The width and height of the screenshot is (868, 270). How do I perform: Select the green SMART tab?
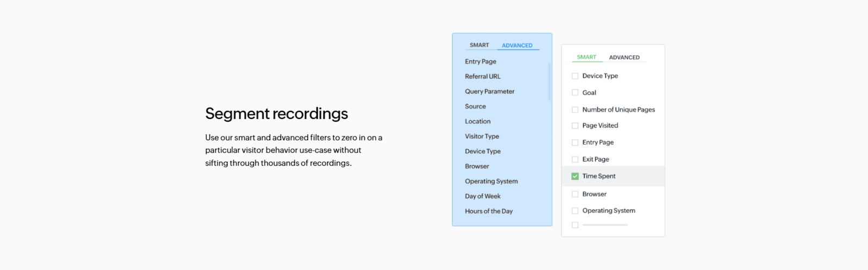586,57
